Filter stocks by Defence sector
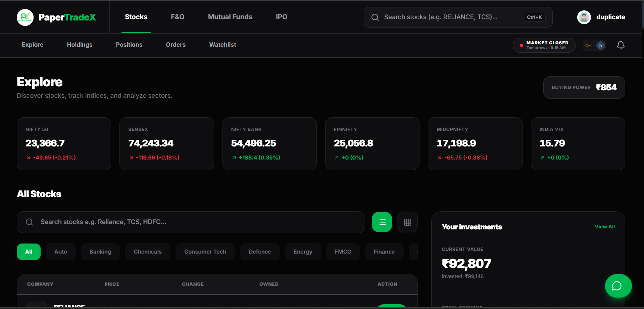This screenshot has width=644, height=309. click(260, 252)
